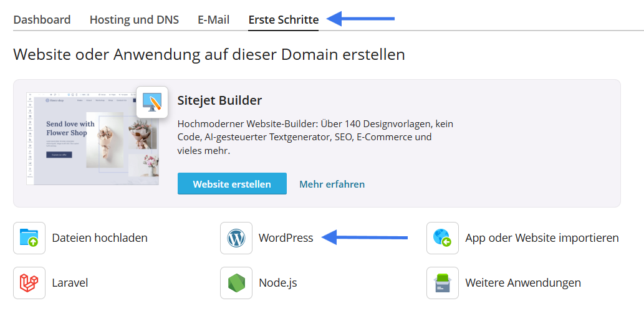Open Weitere Anwendungen text label
Viewport: 644px width, 316px height.
tap(523, 283)
